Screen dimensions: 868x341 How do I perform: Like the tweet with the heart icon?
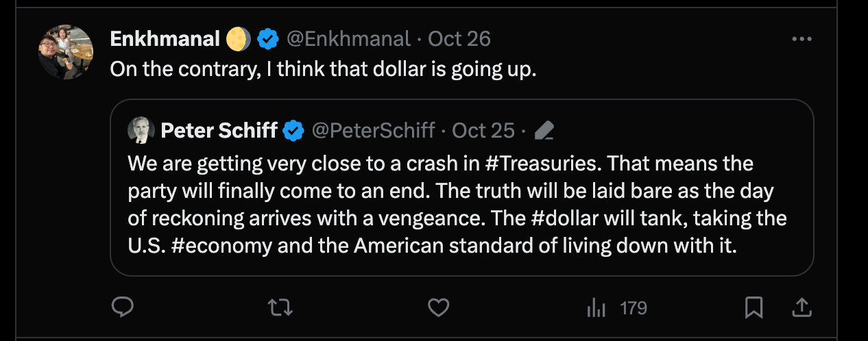coord(438,307)
